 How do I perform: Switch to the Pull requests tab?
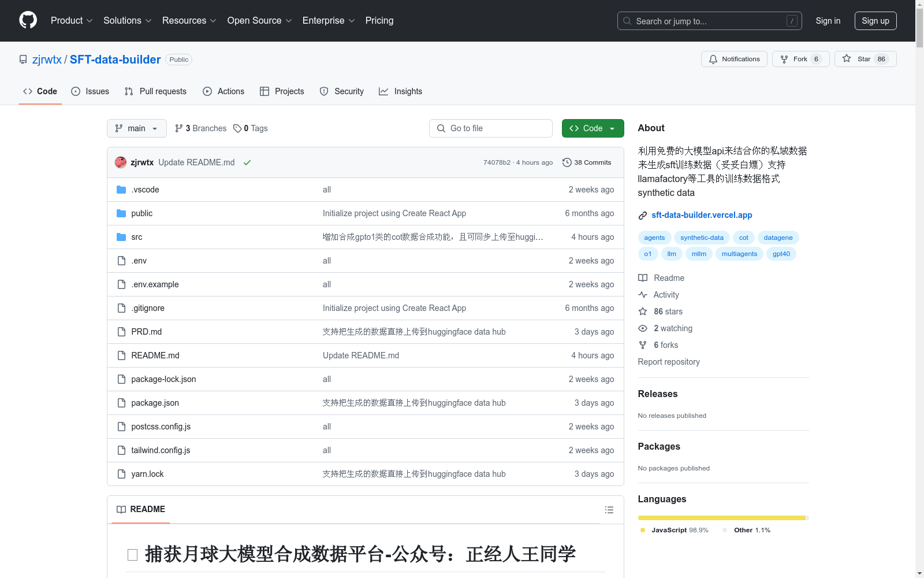[x=155, y=91]
